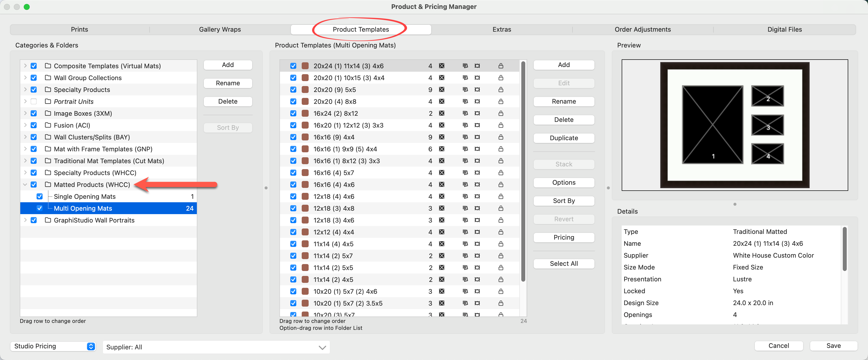Open the Supplier: All dropdown
The width and height of the screenshot is (868, 360).
point(216,347)
